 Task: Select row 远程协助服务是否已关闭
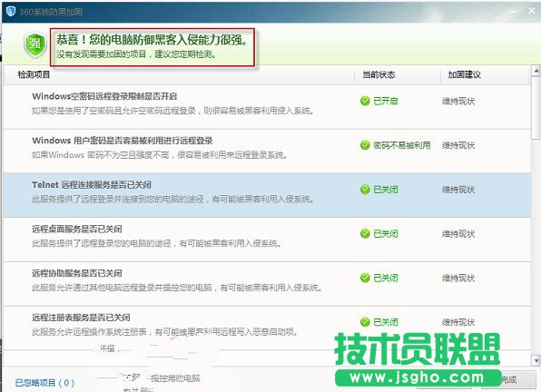point(267,283)
